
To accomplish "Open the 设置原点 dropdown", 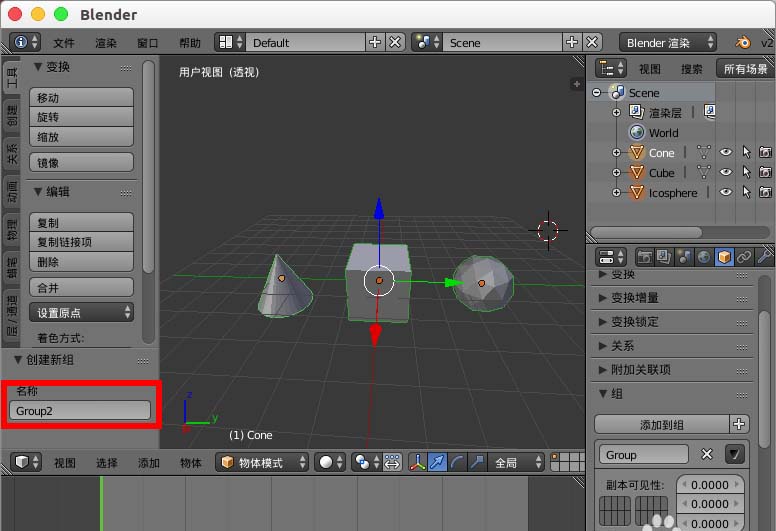I will coord(81,312).
